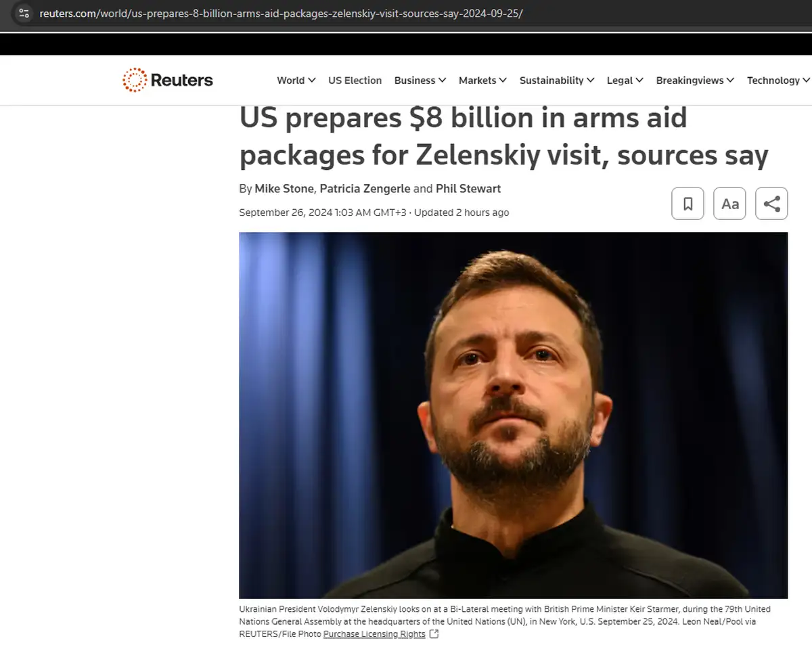Click the Reuters logo
The image size is (812, 647).
click(168, 80)
